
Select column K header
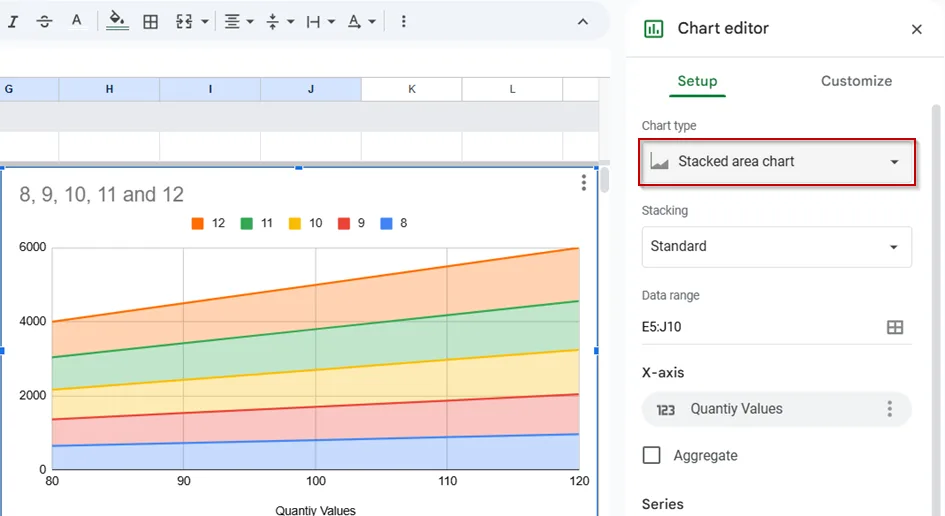[x=412, y=89]
